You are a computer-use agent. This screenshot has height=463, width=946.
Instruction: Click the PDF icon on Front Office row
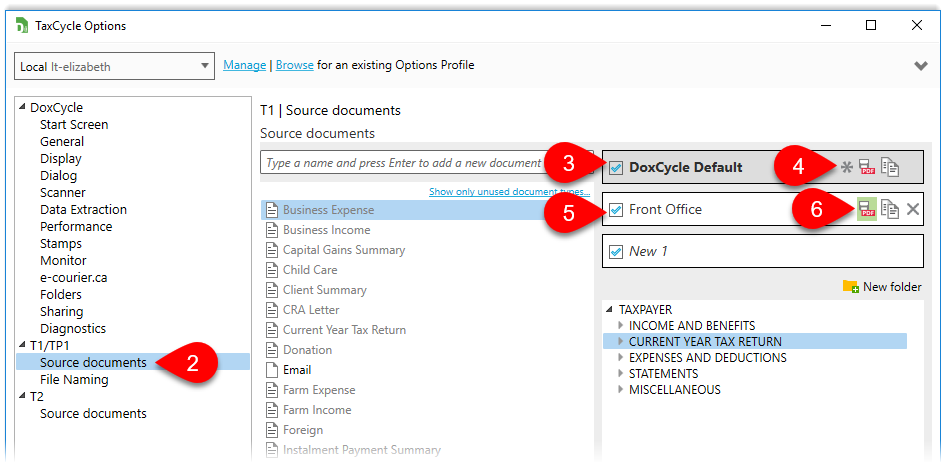867,209
